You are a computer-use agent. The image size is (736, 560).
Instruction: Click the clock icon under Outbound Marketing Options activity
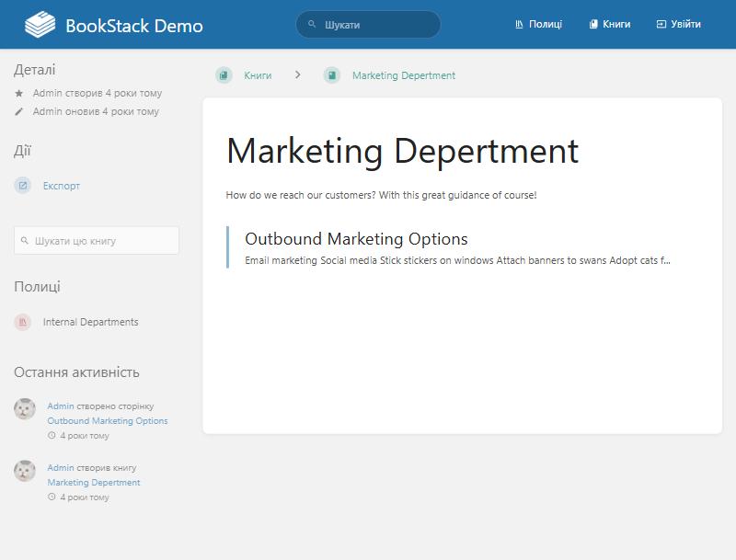tap(52, 435)
